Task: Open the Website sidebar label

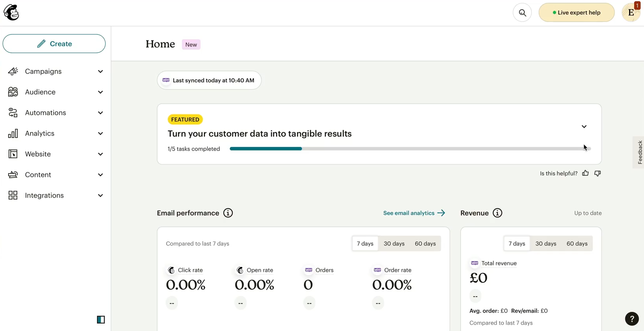Action: [38, 154]
